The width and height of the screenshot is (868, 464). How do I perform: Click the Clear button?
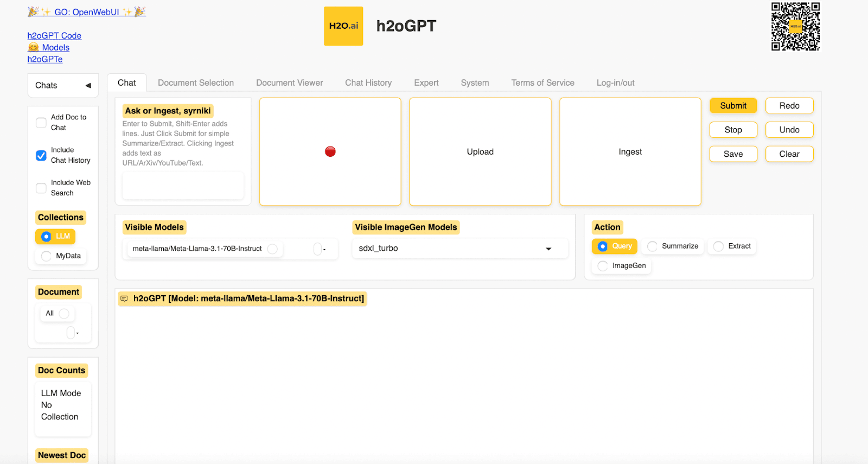(x=789, y=154)
